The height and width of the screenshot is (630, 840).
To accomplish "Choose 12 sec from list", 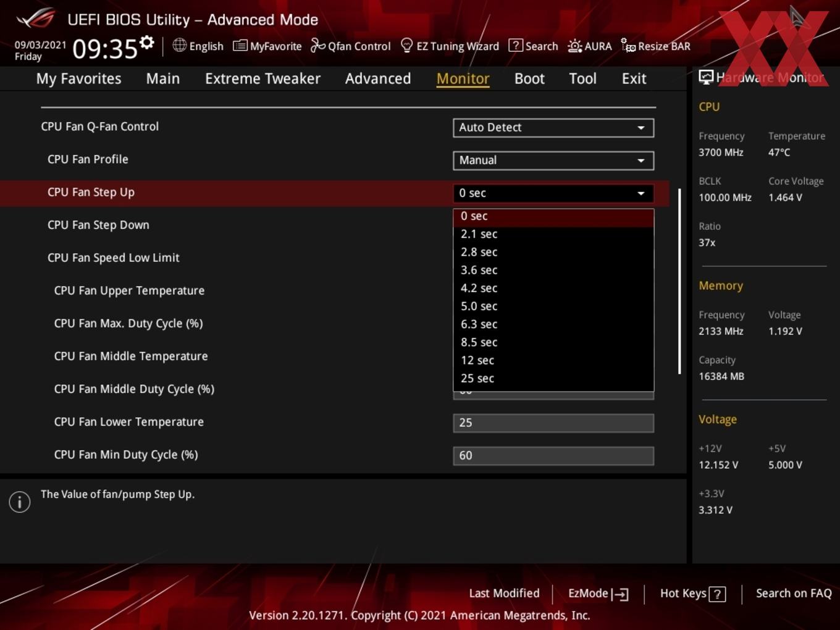I will 553,359.
